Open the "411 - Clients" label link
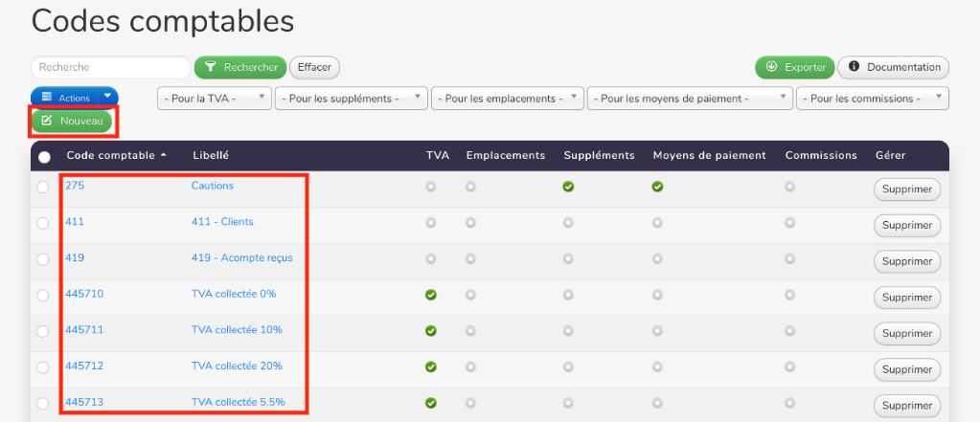The image size is (980, 422). [222, 222]
